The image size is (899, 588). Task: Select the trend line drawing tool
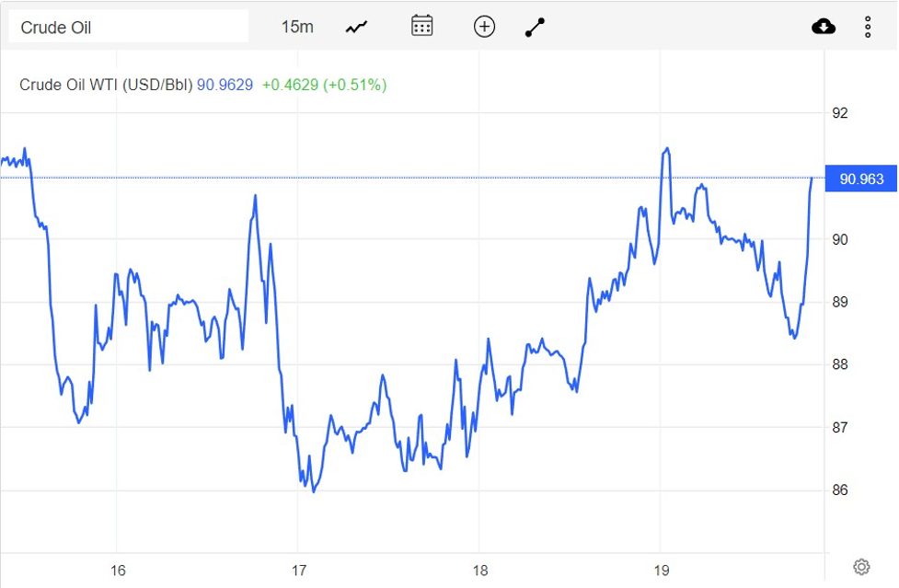point(535,27)
